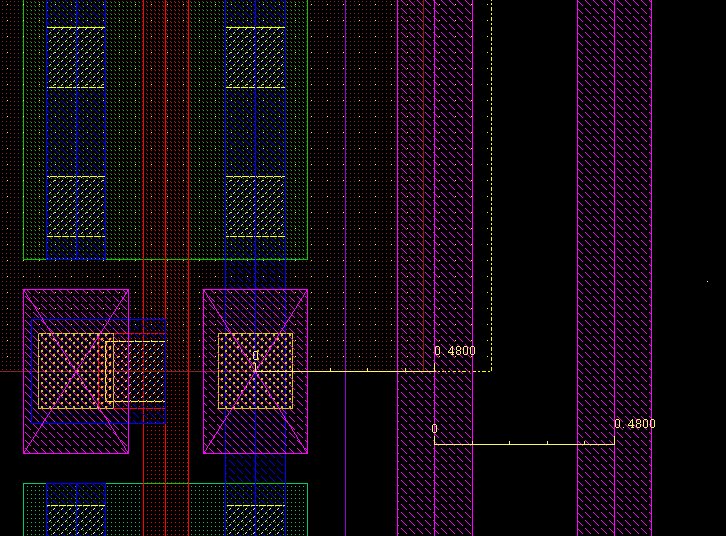Viewport: 726px width, 536px height.
Task: Click the lower ruler's 0.4800 label
Action: point(635,424)
